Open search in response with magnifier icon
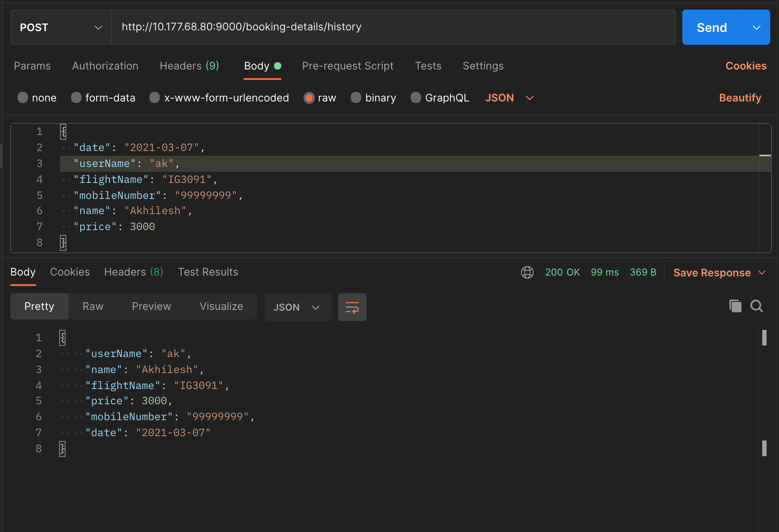This screenshot has height=532, width=779. 756,306
